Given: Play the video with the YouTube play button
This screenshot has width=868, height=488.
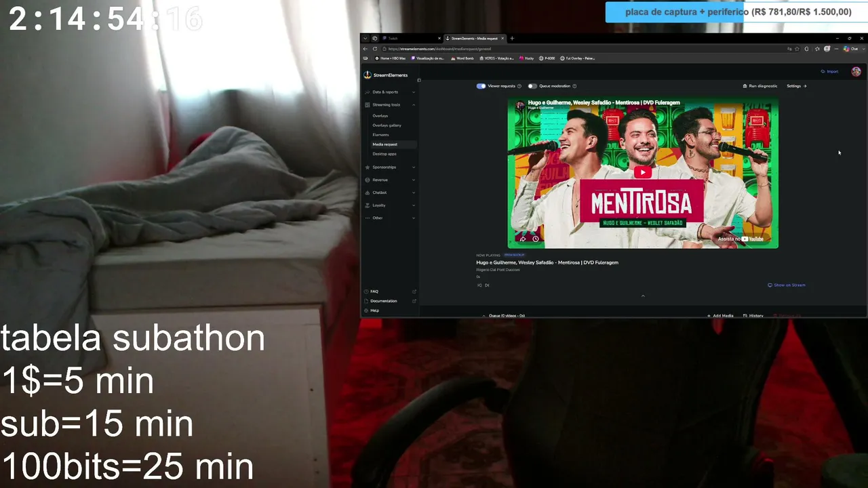Looking at the screenshot, I should point(643,172).
